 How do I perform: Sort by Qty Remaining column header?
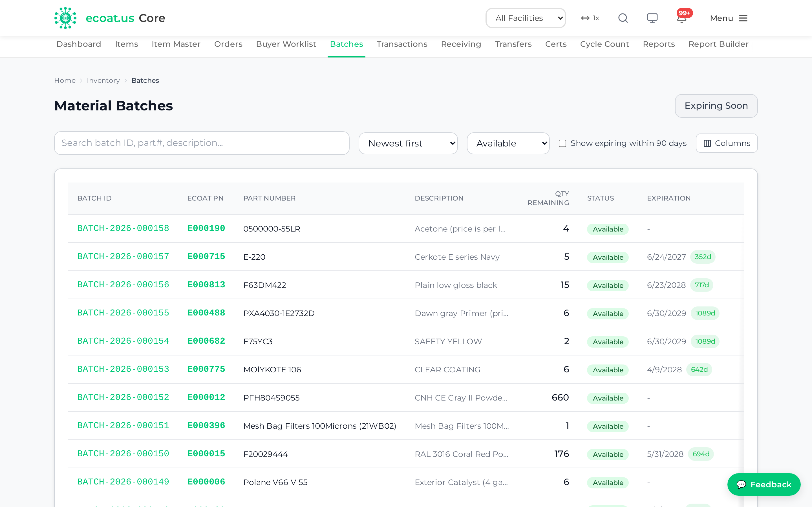[x=548, y=198]
